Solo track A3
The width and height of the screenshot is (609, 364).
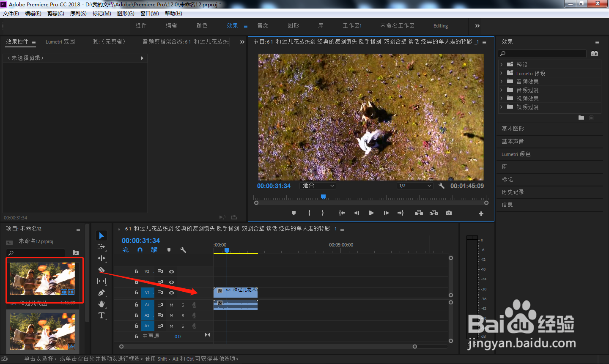tap(183, 326)
